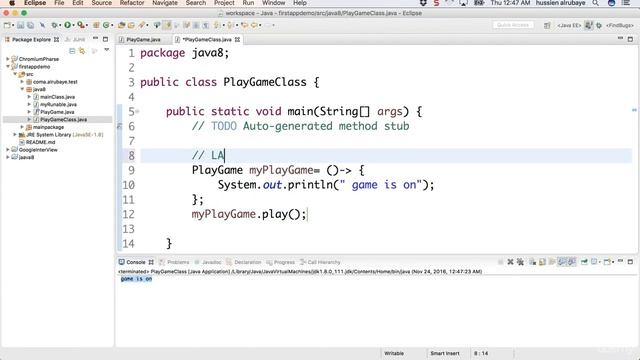Minimize the Package Explorer panel
Image resolution: width=640 pixels, height=360 pixels.
click(95, 39)
